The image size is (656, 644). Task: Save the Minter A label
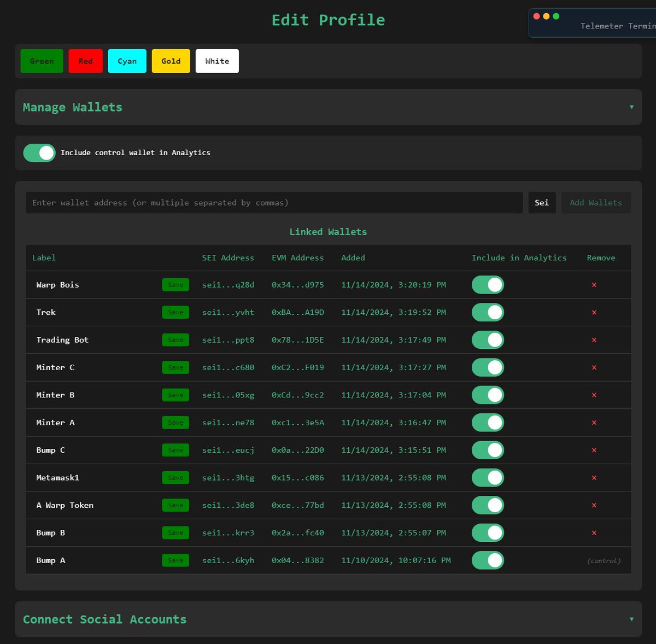coord(175,423)
